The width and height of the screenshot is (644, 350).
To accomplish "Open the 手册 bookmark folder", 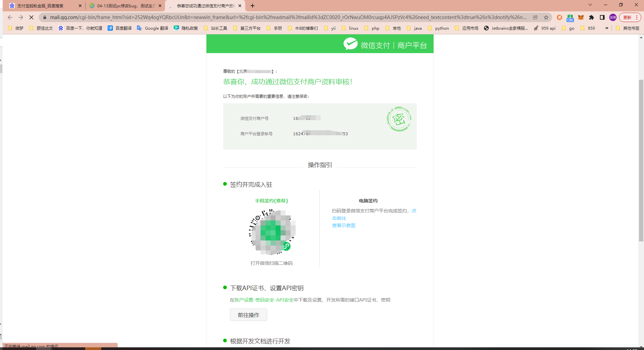I will click(x=274, y=28).
